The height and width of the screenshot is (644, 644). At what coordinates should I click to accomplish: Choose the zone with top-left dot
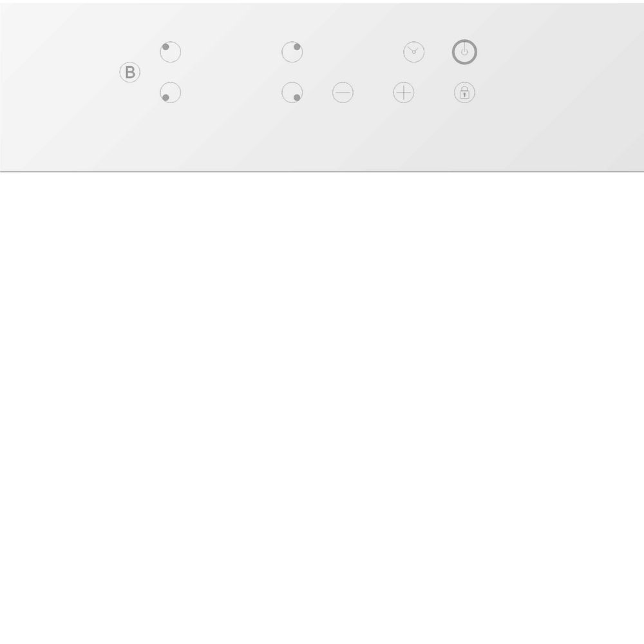(171, 52)
